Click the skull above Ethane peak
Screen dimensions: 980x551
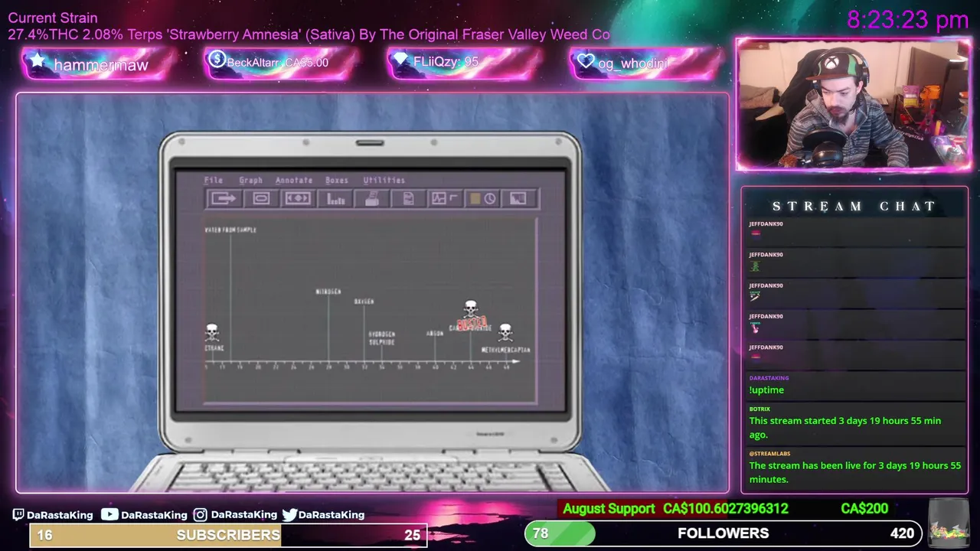(x=212, y=333)
